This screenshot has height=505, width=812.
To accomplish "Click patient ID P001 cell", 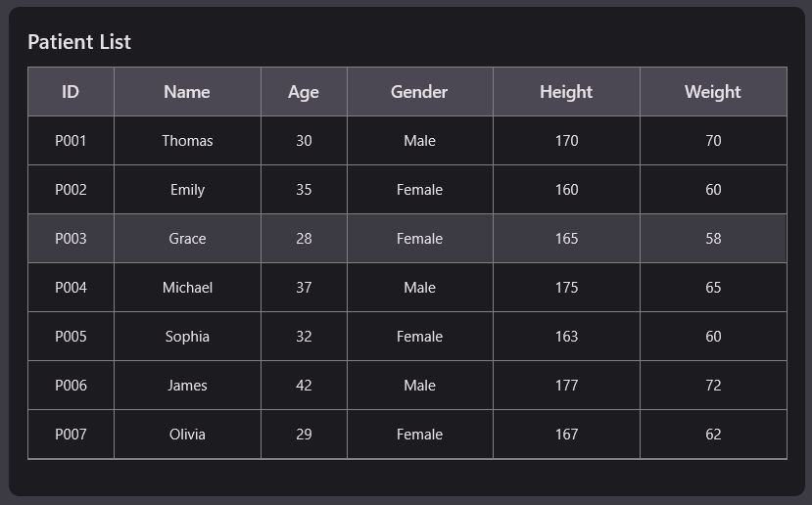I will pos(71,141).
